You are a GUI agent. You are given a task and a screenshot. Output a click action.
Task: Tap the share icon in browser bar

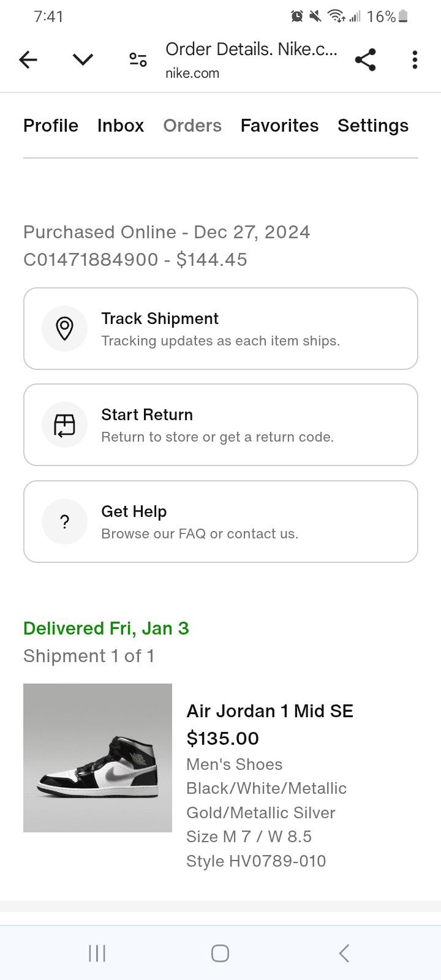365,59
